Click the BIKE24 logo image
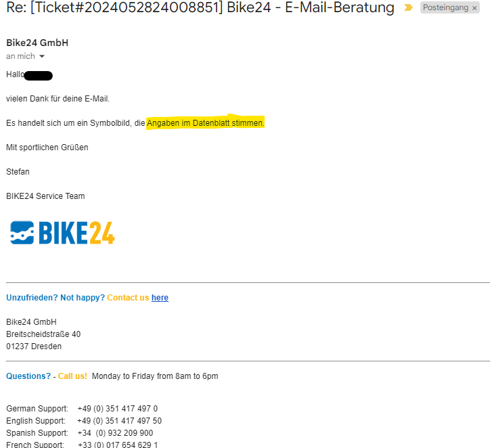 pyautogui.click(x=62, y=232)
